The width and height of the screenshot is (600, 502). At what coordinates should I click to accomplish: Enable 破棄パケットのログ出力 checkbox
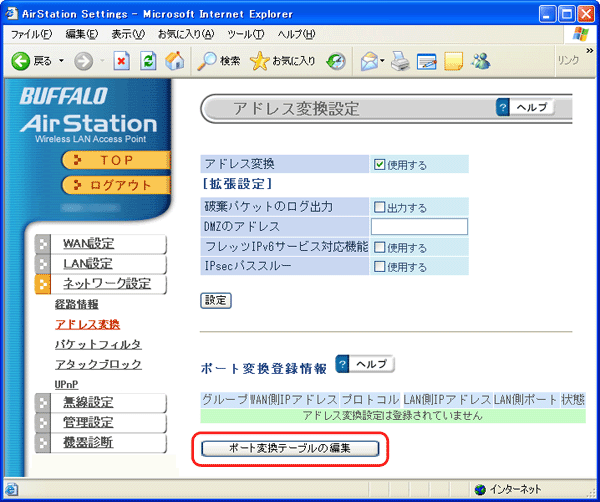(x=380, y=207)
